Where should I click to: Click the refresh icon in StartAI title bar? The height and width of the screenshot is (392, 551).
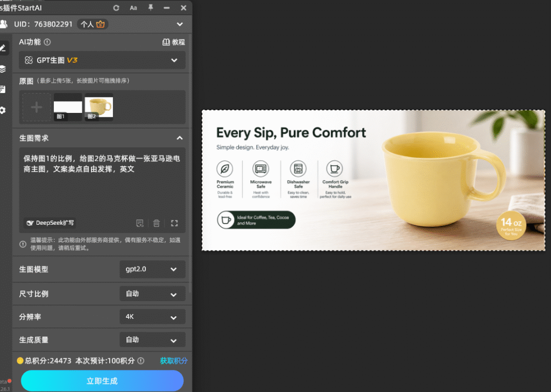pos(116,8)
